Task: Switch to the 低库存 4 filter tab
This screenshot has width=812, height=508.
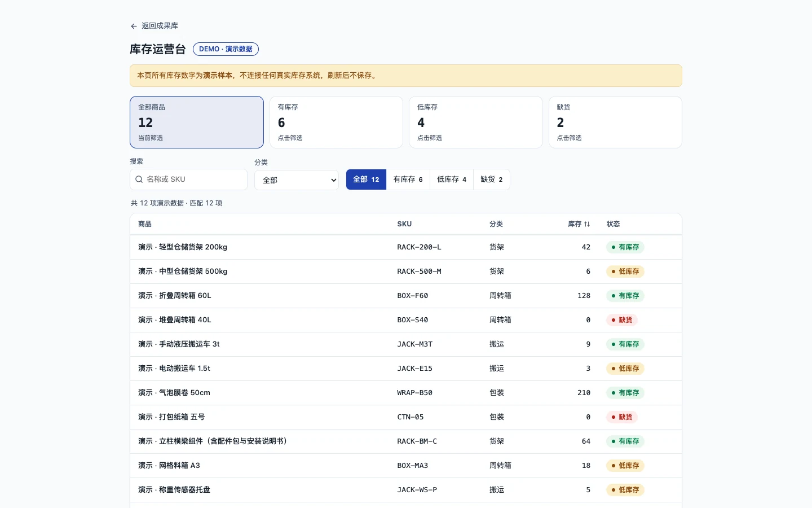Action: pos(452,179)
